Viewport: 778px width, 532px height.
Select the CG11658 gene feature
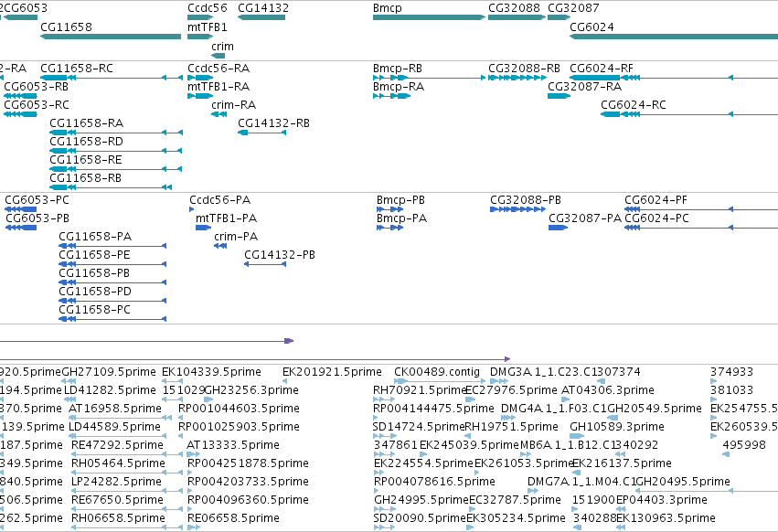coord(111,37)
